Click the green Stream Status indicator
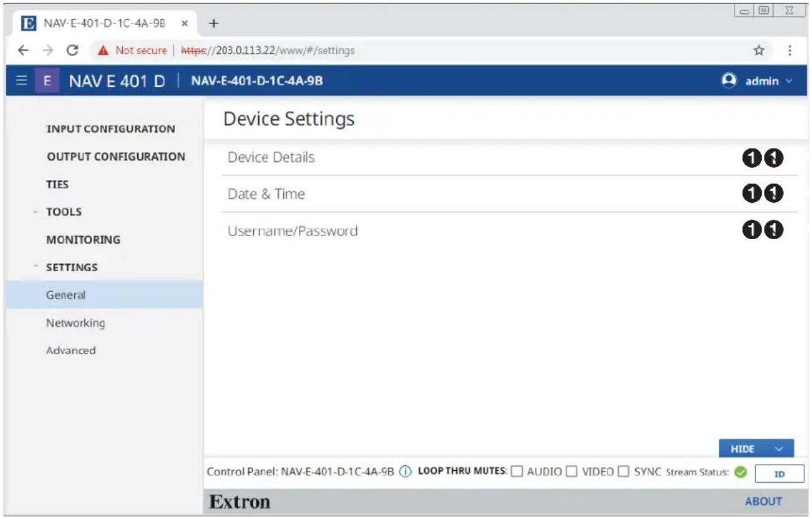The height and width of the screenshot is (518, 812). point(740,473)
